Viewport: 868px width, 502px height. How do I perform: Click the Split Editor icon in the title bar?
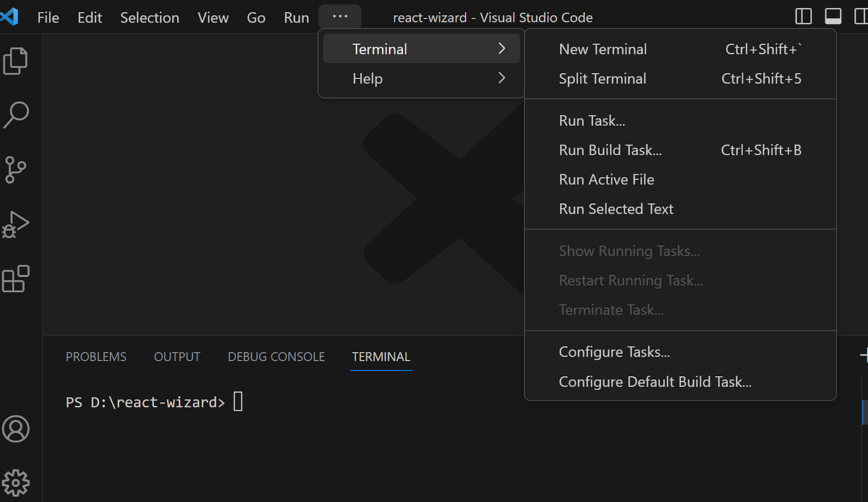tap(804, 15)
